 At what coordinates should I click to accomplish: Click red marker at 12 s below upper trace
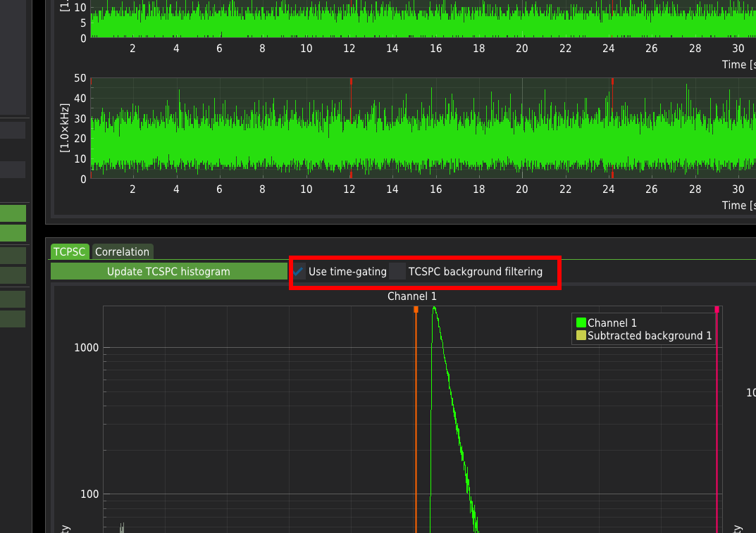(350, 37)
